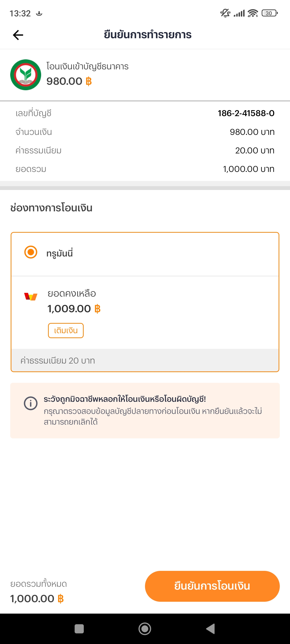Tap the Kasikorn bank logo

pos(25,75)
